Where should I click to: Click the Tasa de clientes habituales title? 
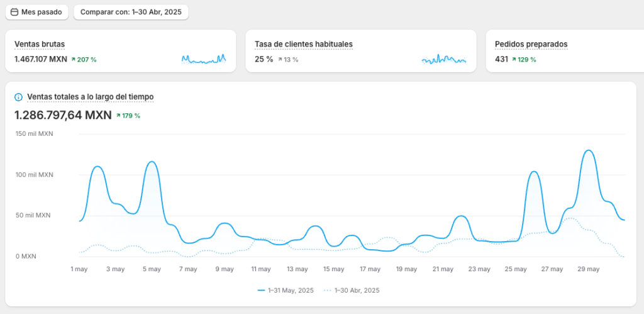coord(303,44)
